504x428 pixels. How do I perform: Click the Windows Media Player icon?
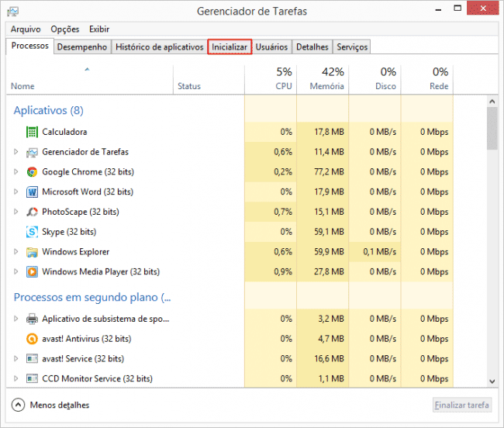(32, 272)
